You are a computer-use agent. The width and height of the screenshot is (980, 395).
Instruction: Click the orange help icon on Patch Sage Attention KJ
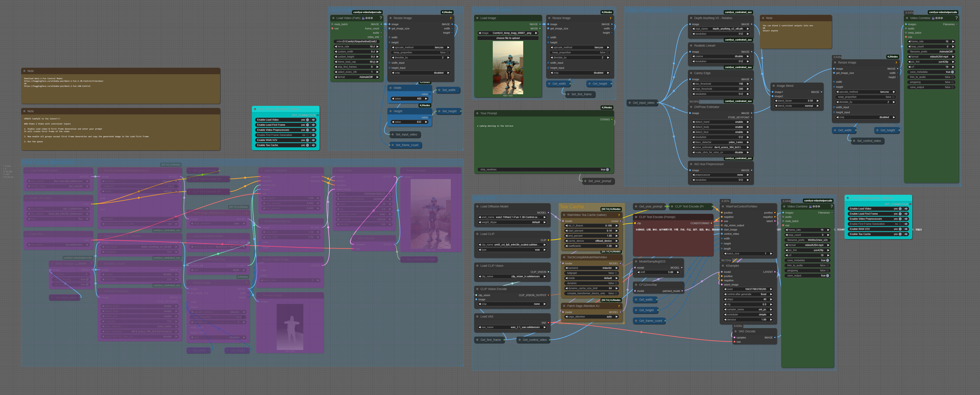619,306
